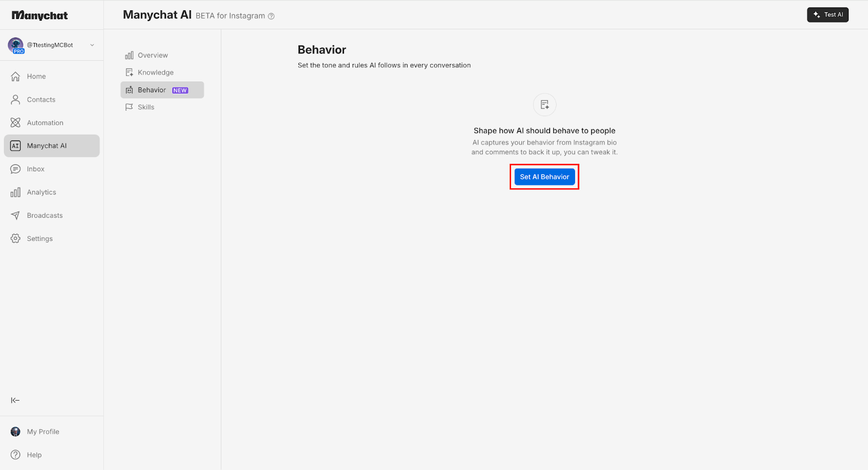
Task: Switch to the Overview tab
Action: [x=152, y=55]
